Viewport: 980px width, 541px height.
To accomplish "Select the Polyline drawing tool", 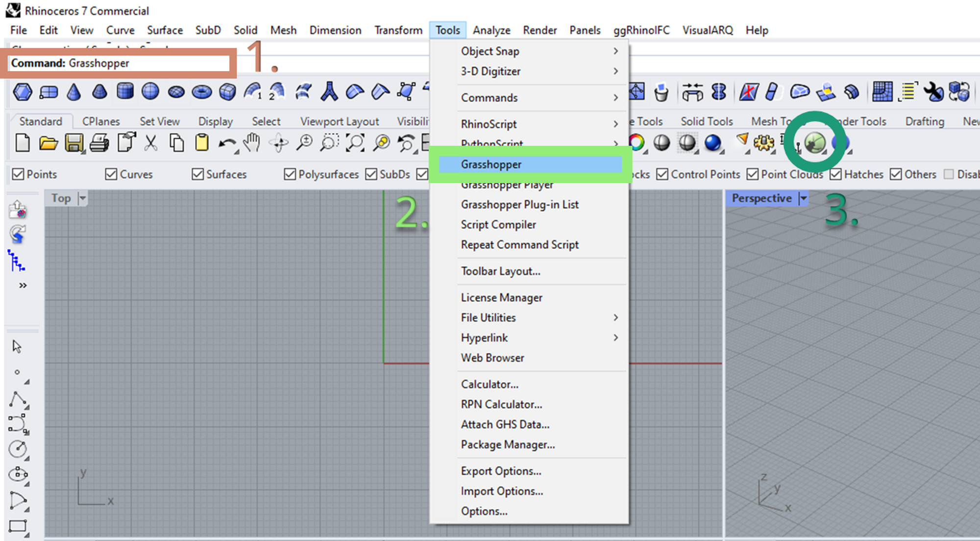I will click(x=18, y=399).
